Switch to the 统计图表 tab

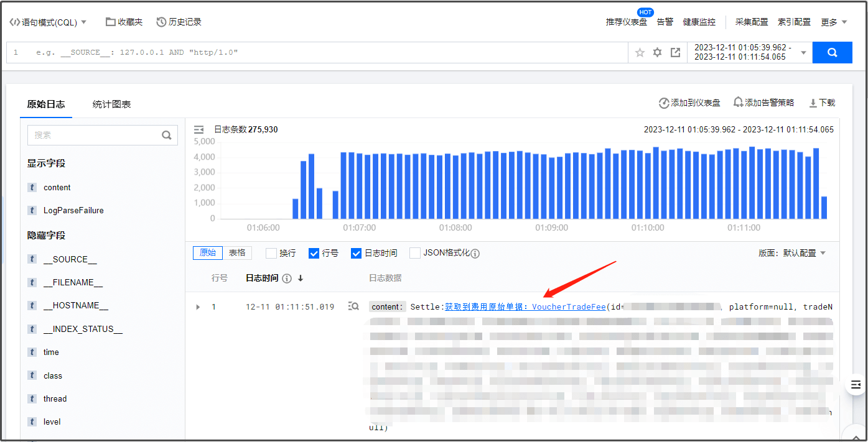coord(111,104)
